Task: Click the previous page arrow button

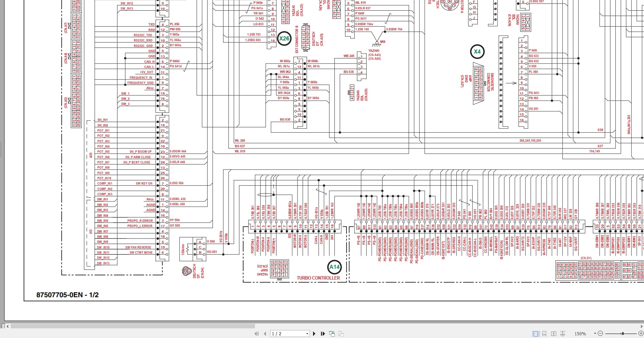Action: tap(265, 334)
